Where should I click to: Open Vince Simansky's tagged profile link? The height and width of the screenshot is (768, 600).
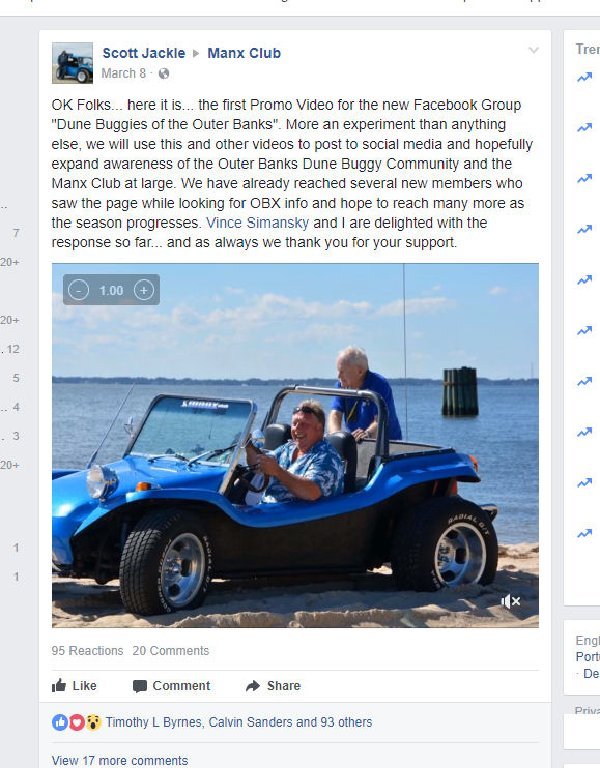coord(257,223)
